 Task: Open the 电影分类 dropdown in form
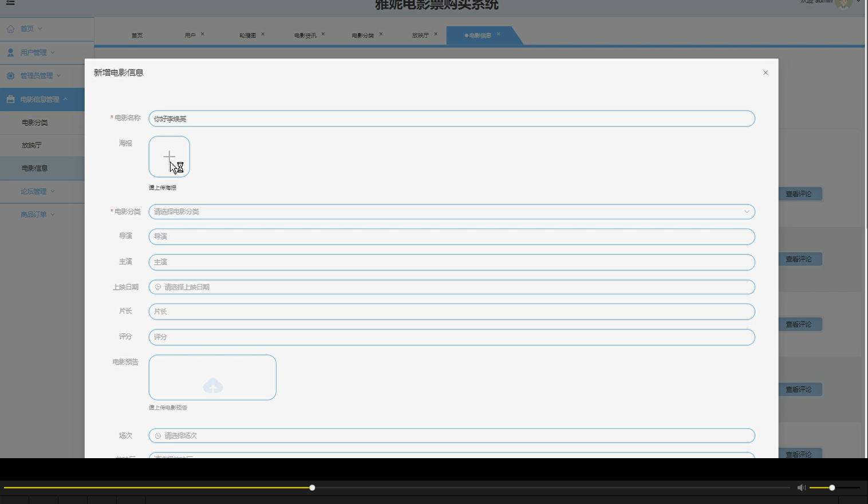point(452,212)
